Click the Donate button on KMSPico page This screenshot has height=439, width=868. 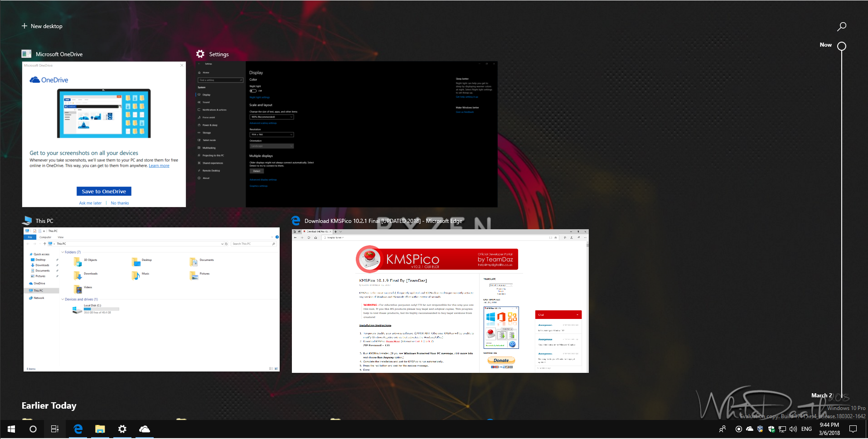pos(501,361)
